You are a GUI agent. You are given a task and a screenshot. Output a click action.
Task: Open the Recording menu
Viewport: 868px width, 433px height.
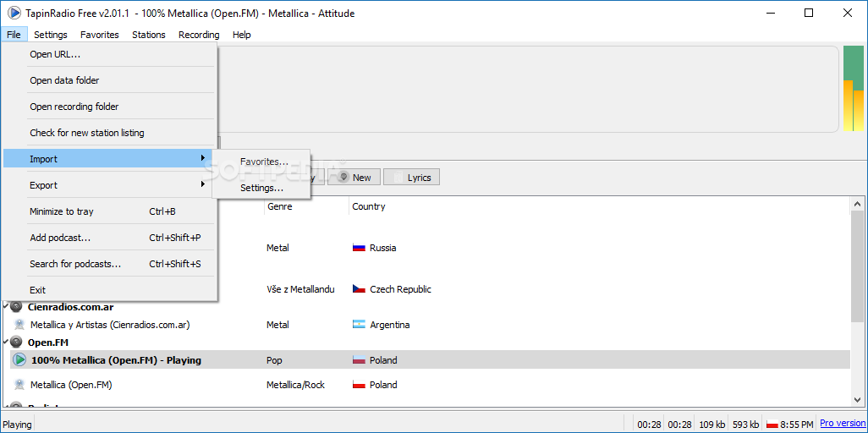tap(199, 35)
